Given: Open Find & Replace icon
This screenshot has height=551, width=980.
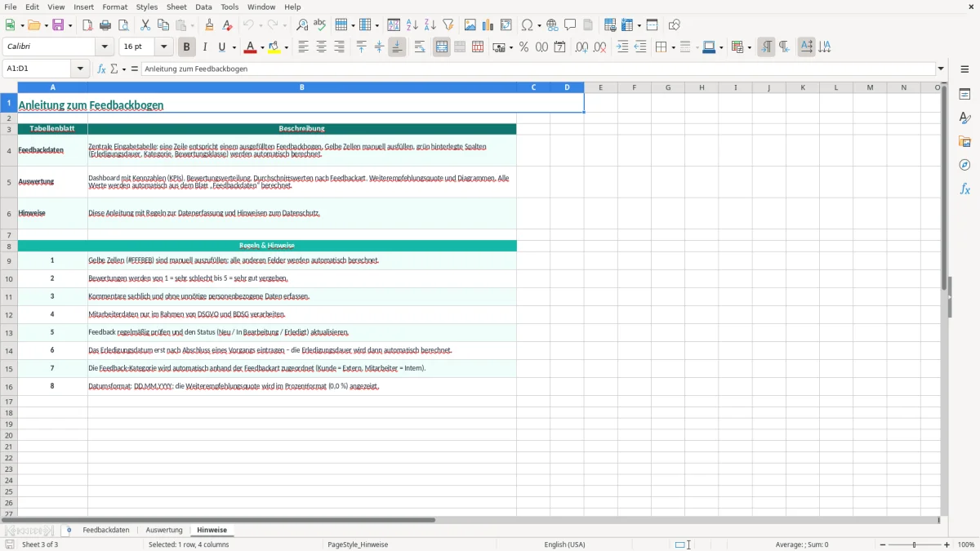Looking at the screenshot, I should 302,25.
